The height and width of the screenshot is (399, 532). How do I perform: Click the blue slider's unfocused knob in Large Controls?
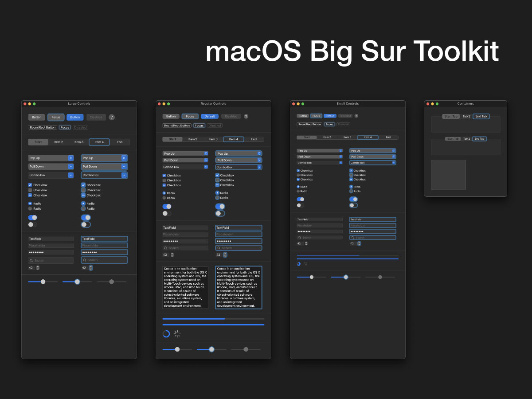click(43, 282)
